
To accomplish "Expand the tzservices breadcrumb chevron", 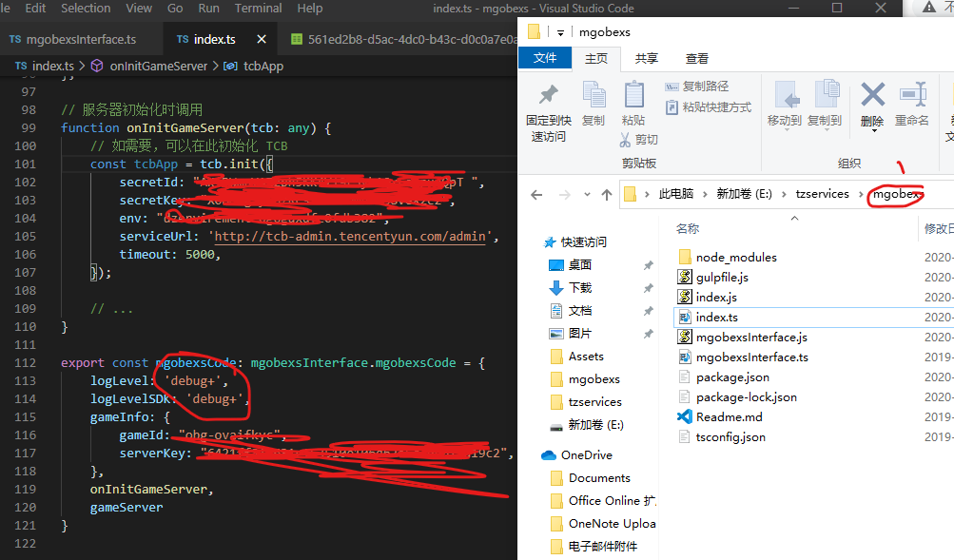I will coord(861,194).
